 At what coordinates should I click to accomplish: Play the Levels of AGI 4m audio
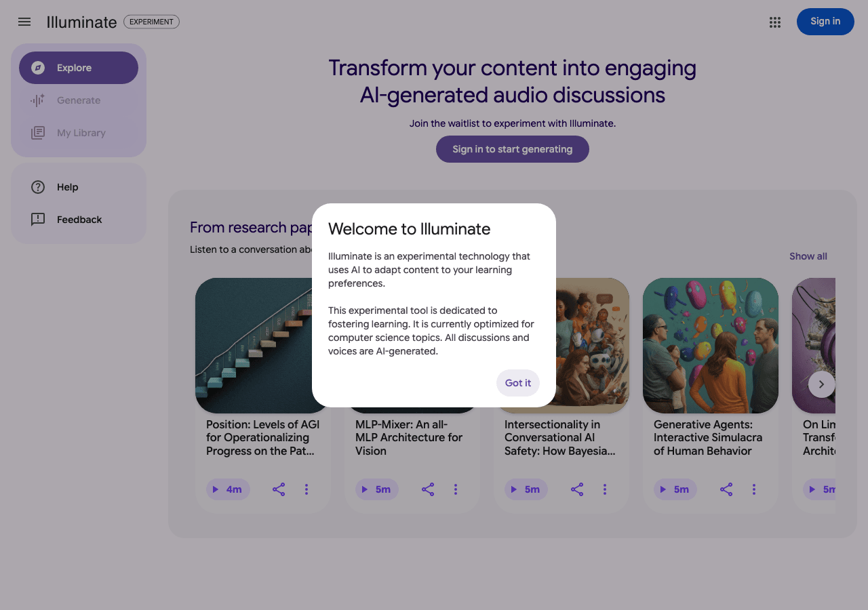228,489
